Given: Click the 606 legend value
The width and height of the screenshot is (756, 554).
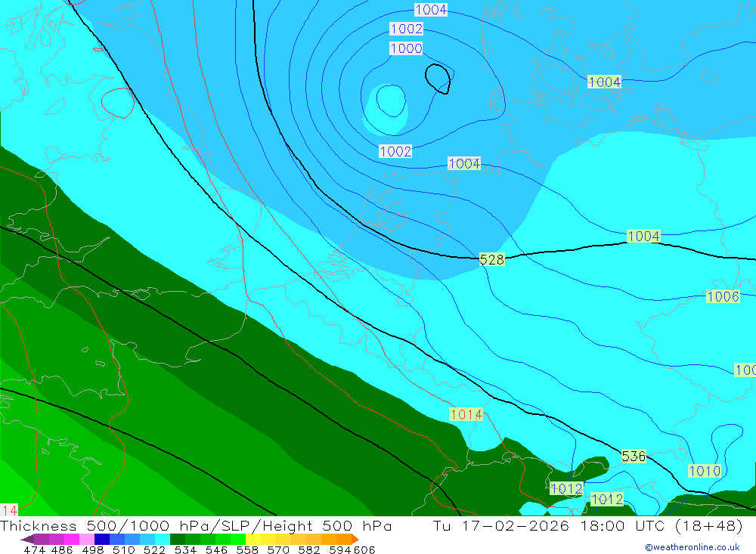Looking at the screenshot, I should pos(364,549).
